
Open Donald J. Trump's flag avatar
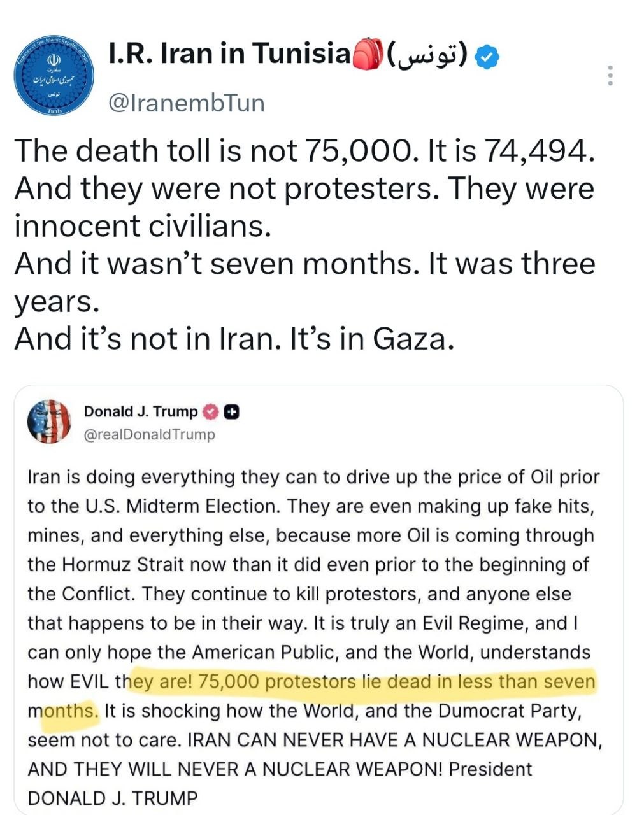click(49, 422)
